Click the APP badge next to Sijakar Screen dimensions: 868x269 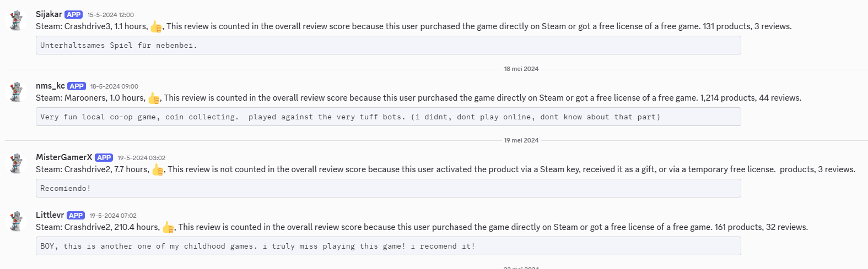point(73,15)
